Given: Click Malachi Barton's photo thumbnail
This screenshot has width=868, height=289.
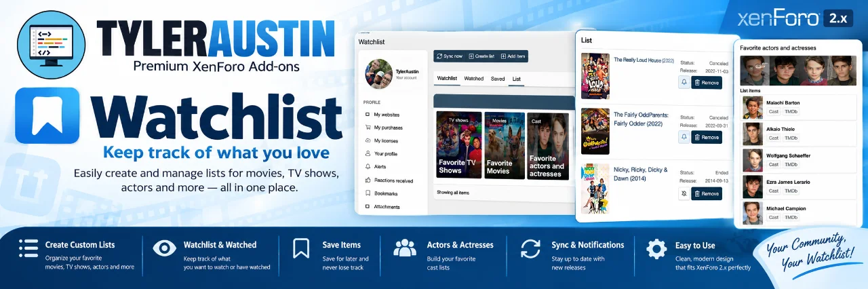Looking at the screenshot, I should click(x=753, y=107).
